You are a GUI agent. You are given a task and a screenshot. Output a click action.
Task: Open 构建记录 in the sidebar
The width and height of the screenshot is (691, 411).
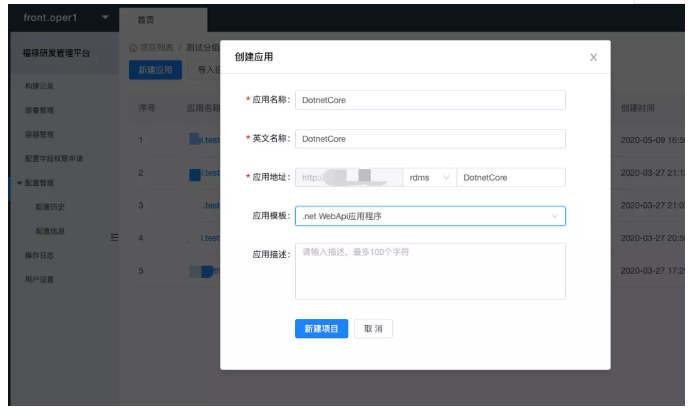click(x=39, y=86)
